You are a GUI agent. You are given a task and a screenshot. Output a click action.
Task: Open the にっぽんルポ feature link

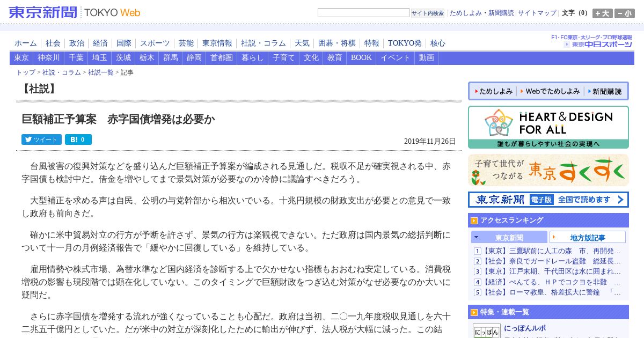pyautogui.click(x=525, y=328)
